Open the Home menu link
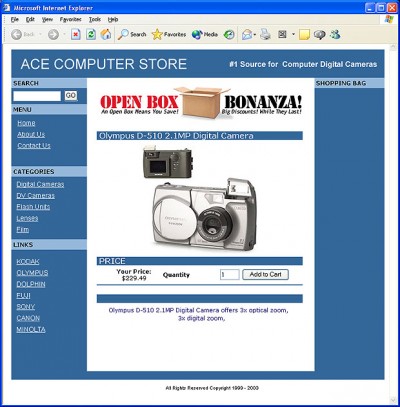Viewport: 400px width, 407px height. pyautogui.click(x=26, y=123)
